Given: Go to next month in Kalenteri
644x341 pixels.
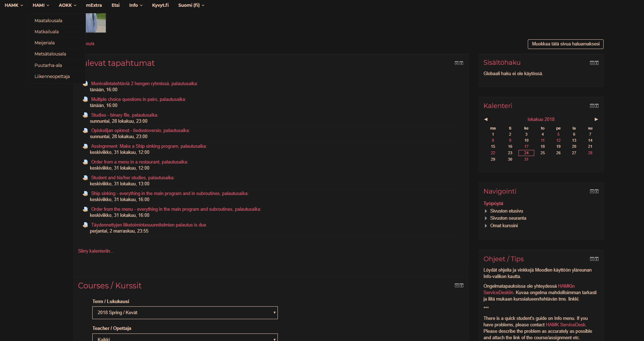Looking at the screenshot, I should coord(596,119).
